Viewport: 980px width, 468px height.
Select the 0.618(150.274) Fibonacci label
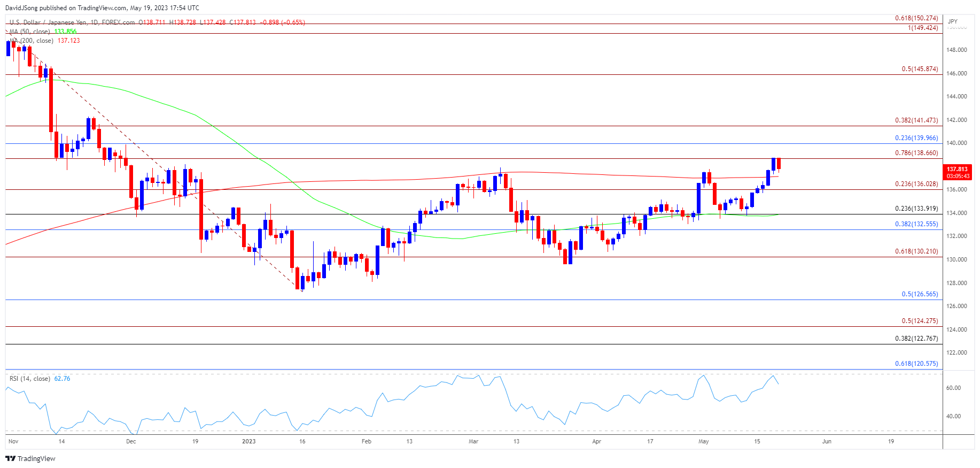(916, 18)
